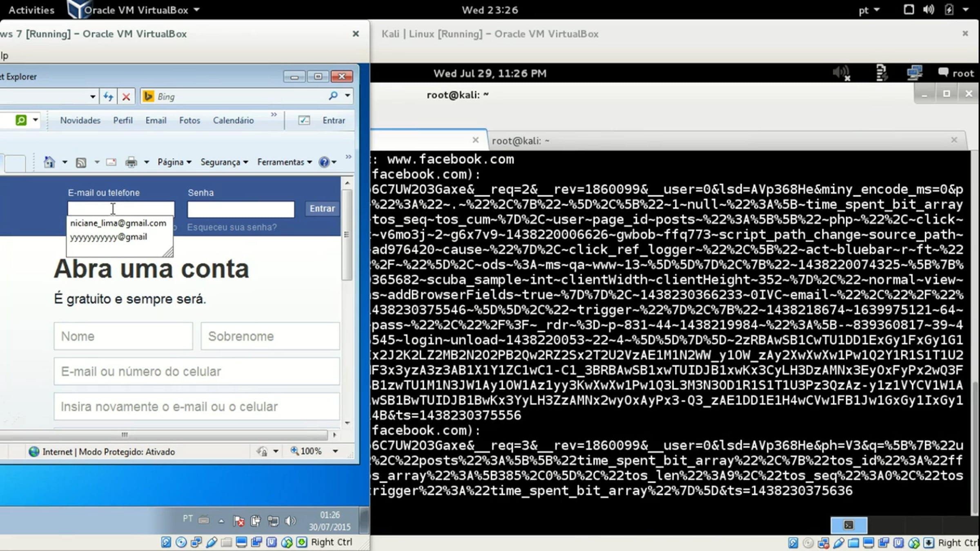Click Kali VM network status icon

tap(823, 542)
